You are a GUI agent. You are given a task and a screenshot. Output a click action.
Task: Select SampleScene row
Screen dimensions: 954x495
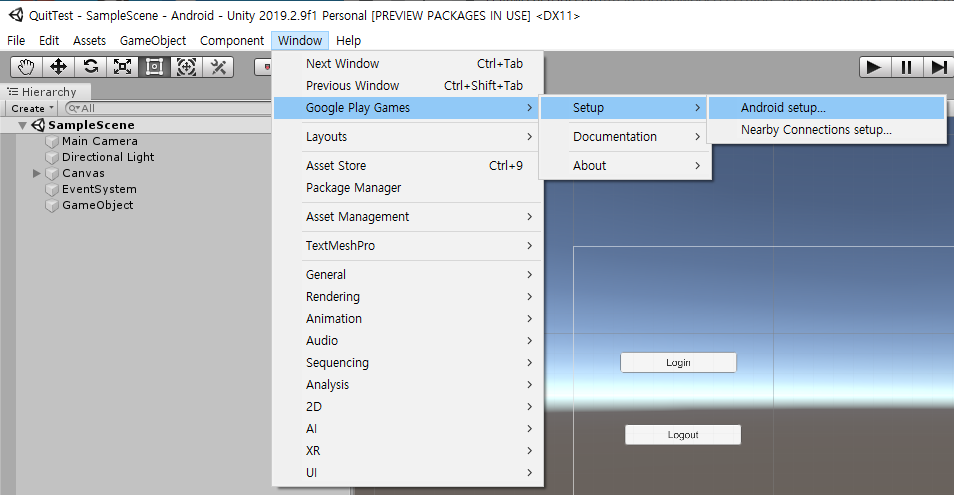[136, 125]
